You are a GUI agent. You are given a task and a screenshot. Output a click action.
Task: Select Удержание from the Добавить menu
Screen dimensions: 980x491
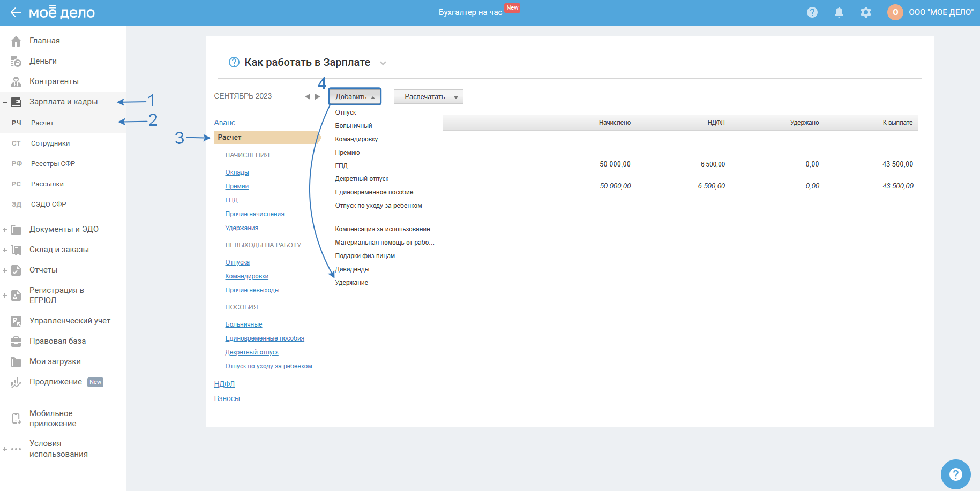(x=351, y=283)
